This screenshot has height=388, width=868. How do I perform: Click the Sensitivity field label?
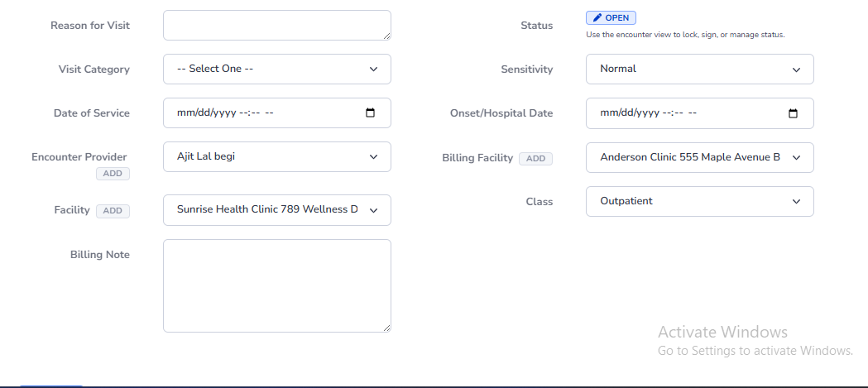point(526,69)
